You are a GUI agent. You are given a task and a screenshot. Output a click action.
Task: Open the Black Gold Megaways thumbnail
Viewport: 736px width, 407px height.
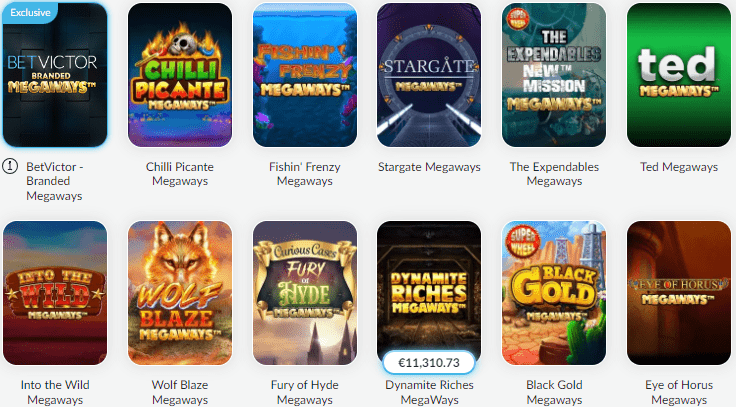pyautogui.click(x=554, y=293)
